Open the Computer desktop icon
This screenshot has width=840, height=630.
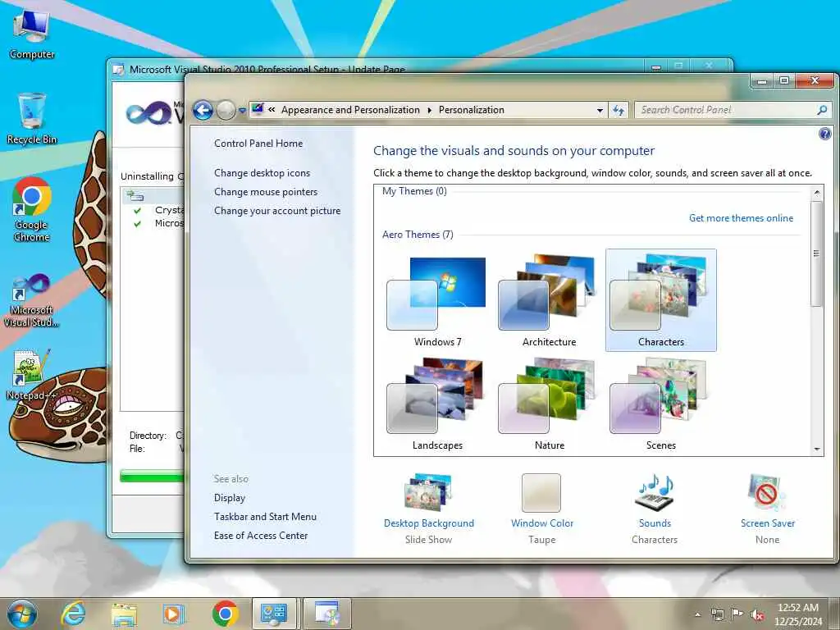31,34
